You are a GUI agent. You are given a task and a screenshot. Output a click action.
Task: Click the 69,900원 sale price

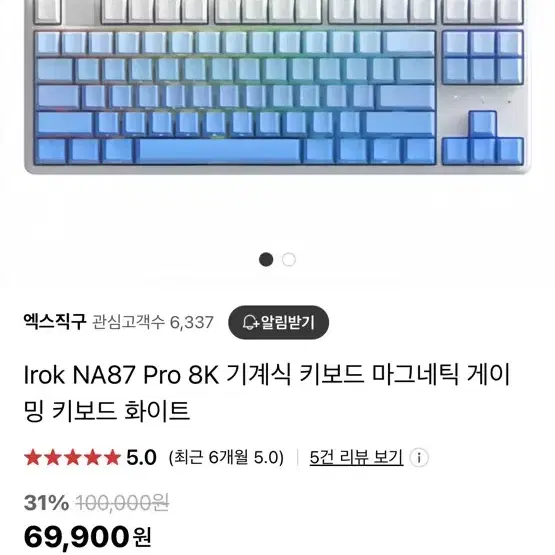click(x=87, y=537)
